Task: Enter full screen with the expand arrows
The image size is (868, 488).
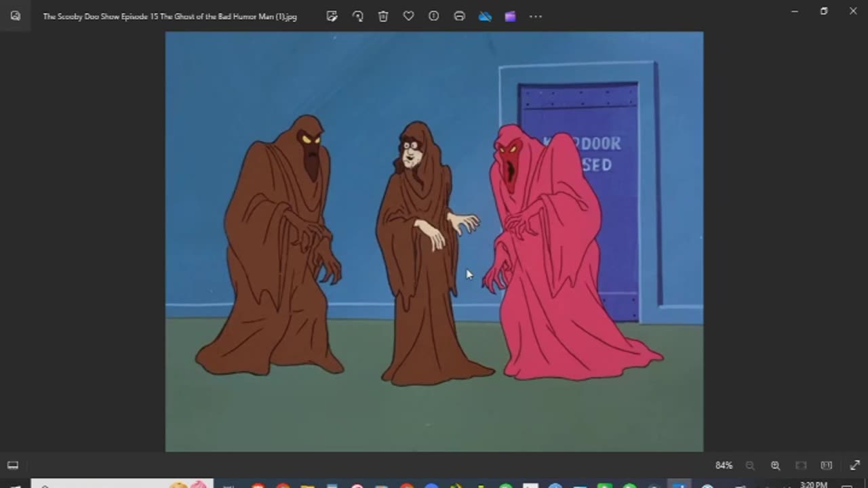Action: [854, 466]
